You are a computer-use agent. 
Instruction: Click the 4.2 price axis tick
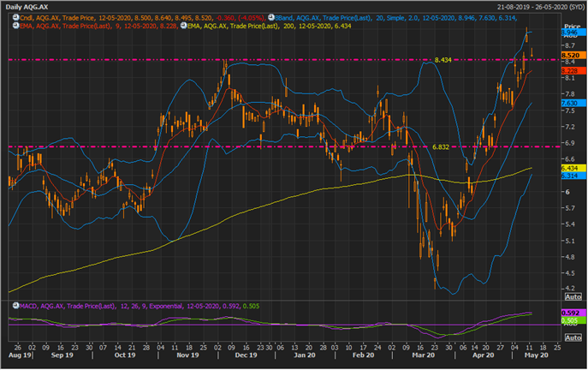pos(570,288)
